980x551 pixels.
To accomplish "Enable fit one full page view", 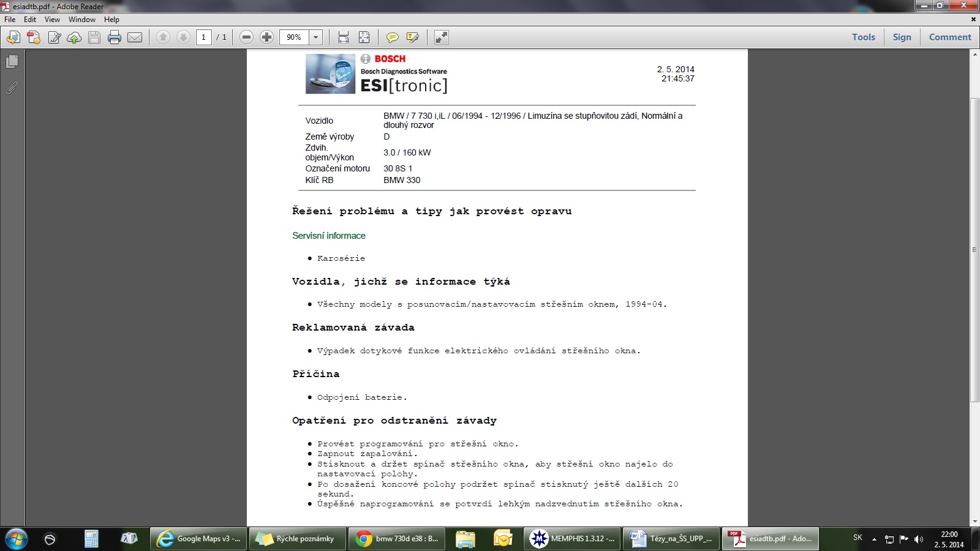I will pyautogui.click(x=364, y=37).
